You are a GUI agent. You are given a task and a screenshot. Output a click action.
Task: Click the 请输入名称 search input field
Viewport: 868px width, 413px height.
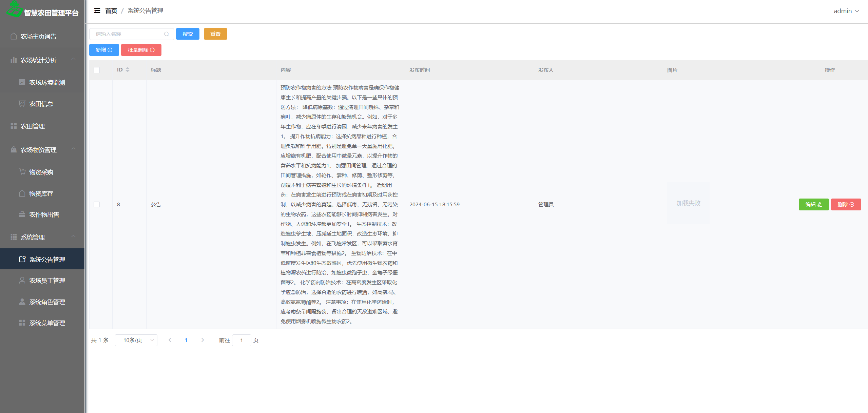127,34
